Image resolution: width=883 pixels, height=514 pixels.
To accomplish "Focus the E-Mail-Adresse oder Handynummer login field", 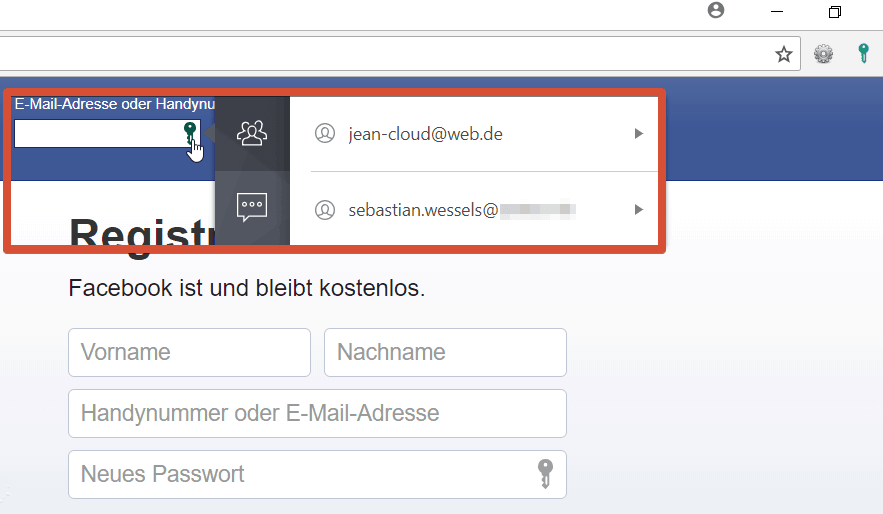I will click(x=107, y=133).
